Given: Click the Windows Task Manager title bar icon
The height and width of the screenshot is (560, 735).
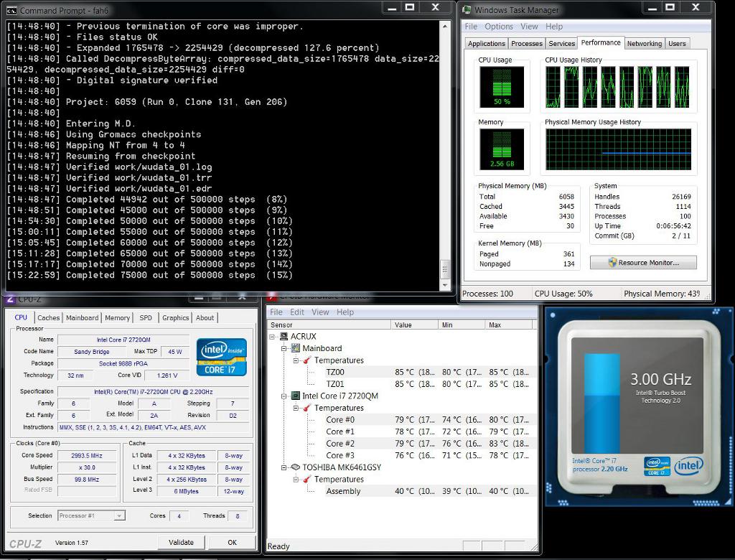Looking at the screenshot, I should point(467,10).
